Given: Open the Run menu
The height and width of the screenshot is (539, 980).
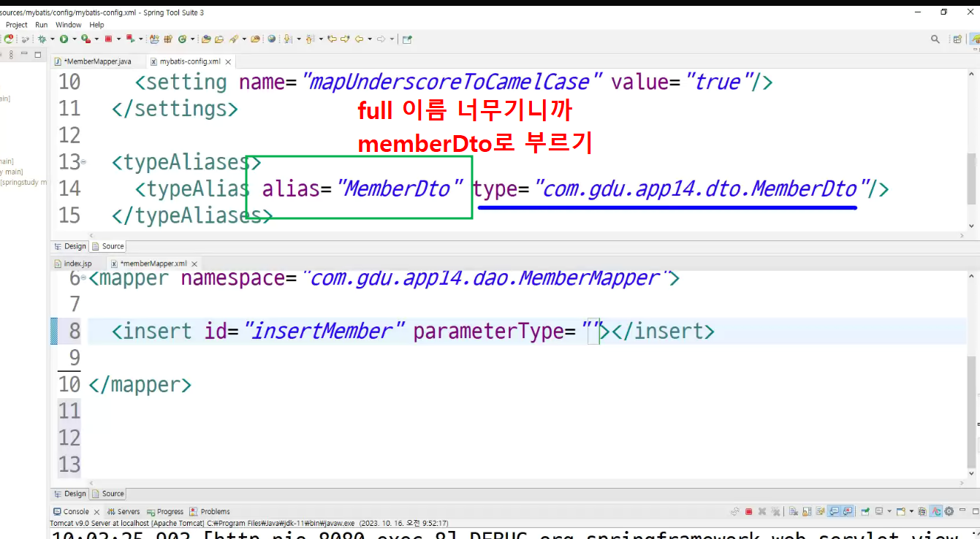Looking at the screenshot, I should tap(41, 25).
